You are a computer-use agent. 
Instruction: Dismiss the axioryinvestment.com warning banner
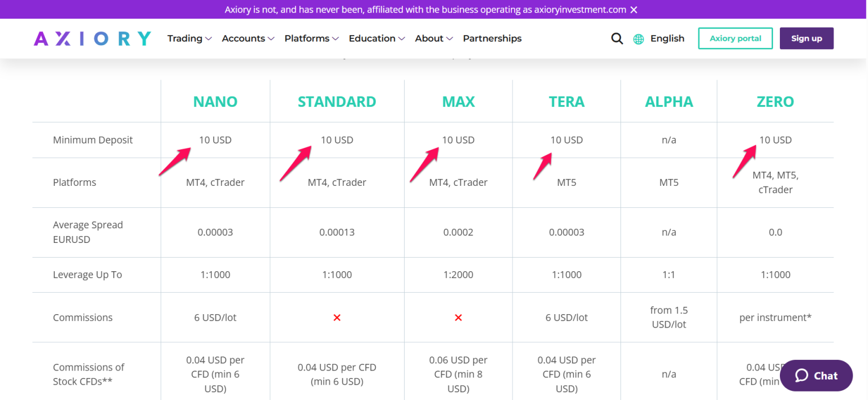(x=634, y=9)
